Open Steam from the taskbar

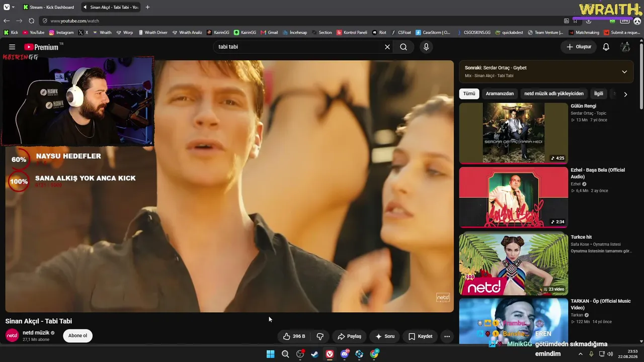pos(314,354)
